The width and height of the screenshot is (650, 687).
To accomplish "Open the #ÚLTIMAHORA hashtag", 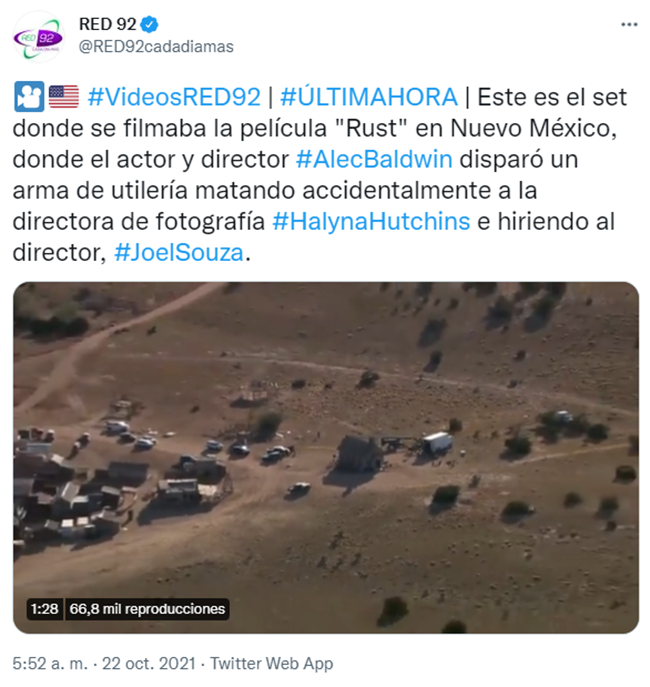I will pos(369,97).
